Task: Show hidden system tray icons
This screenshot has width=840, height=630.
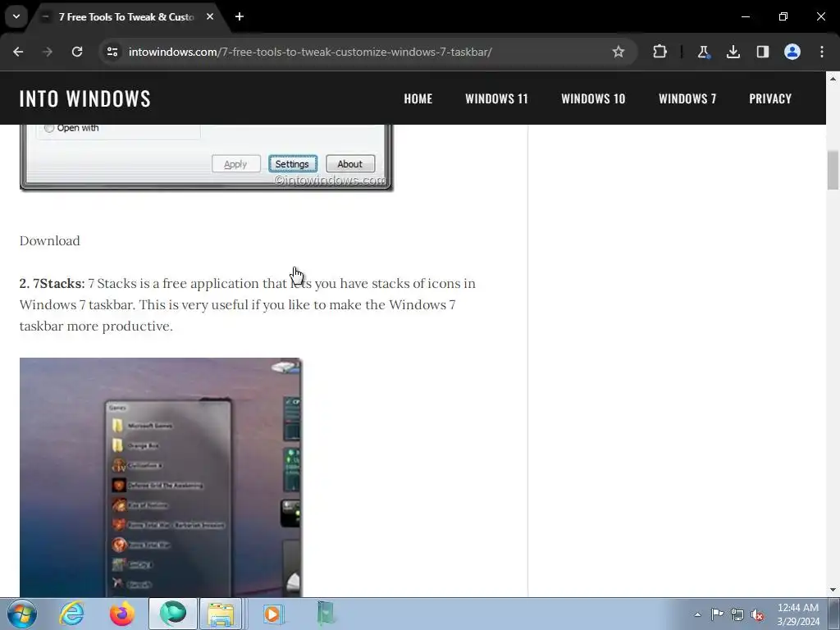Action: coord(697,614)
